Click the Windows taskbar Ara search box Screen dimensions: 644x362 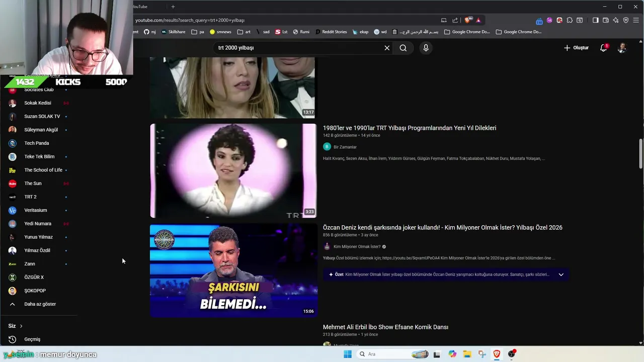(392, 354)
